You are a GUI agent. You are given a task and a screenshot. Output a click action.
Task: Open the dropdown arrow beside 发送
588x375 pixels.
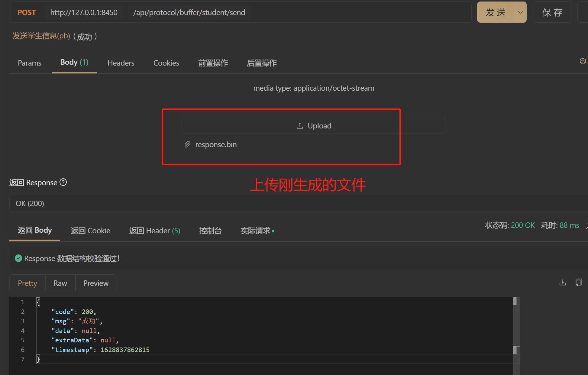click(520, 12)
